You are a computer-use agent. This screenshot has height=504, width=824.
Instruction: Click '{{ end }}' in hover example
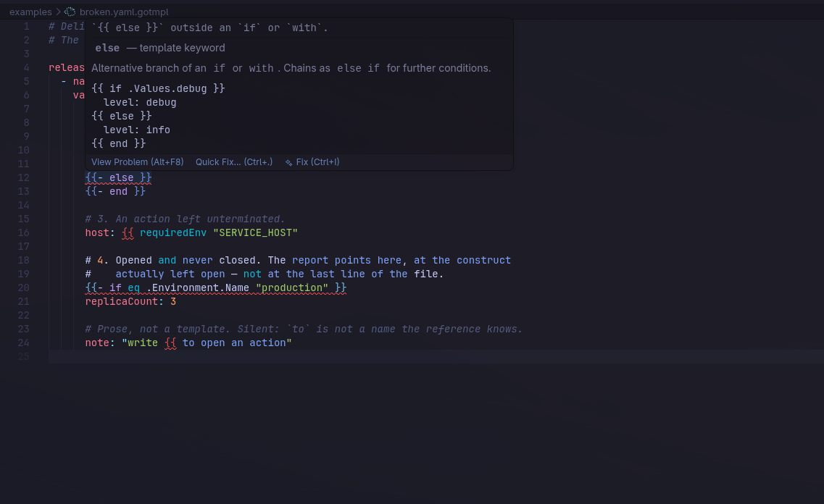pos(118,143)
